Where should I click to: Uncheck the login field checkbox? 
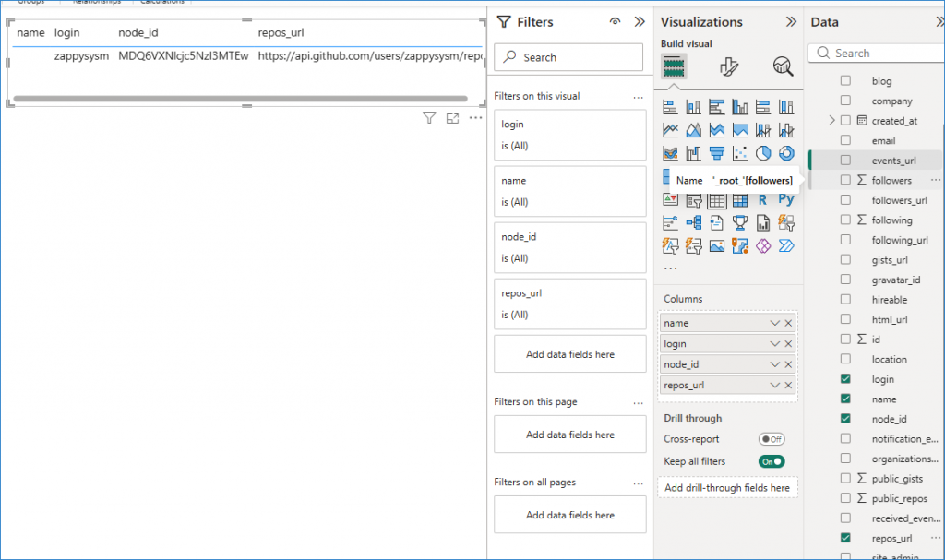(845, 378)
